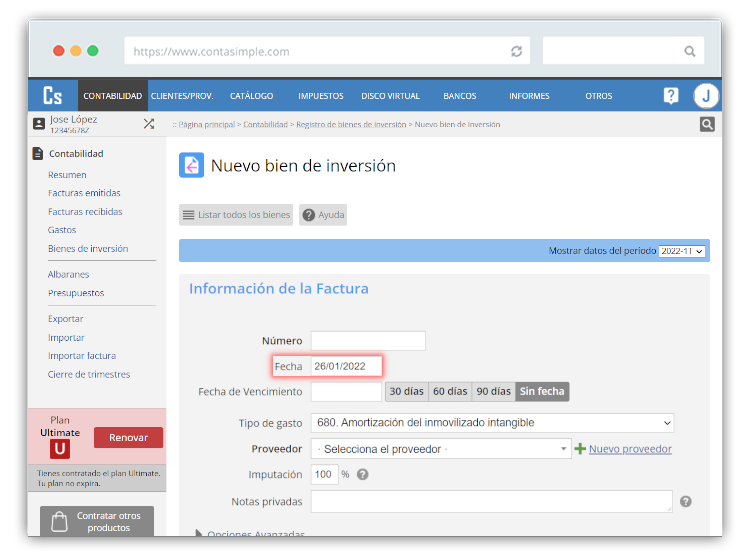Click the Ultimate plan U badge
This screenshot has width=750, height=552.
tap(60, 449)
